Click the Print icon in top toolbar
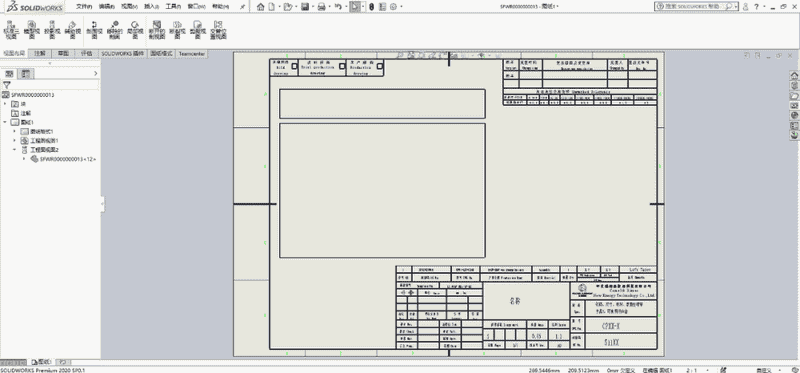This screenshot has width=800, height=373. point(321,7)
